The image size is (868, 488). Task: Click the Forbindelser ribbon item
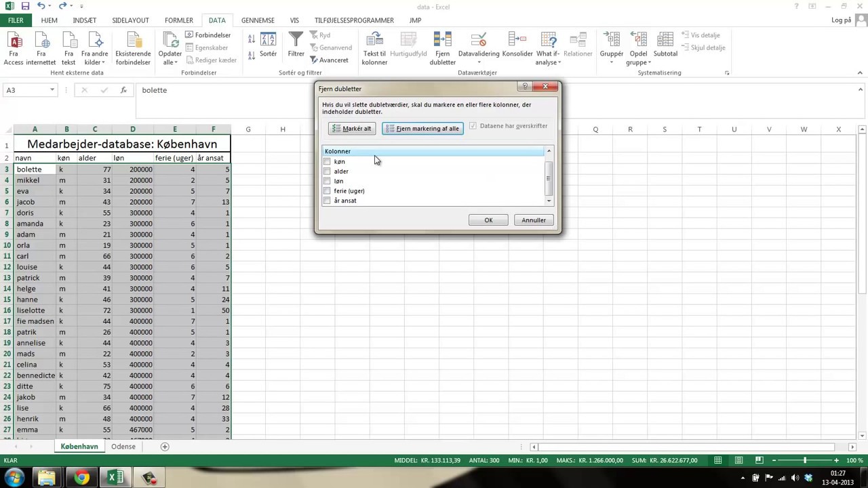pos(206,35)
